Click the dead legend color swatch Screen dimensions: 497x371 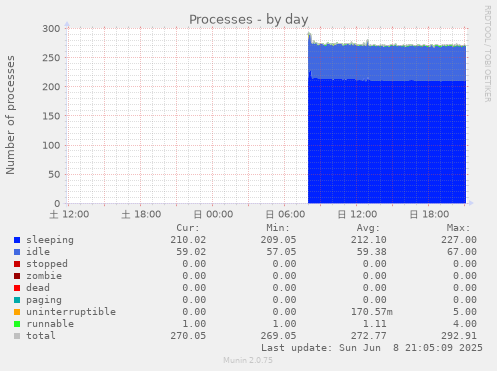17,288
